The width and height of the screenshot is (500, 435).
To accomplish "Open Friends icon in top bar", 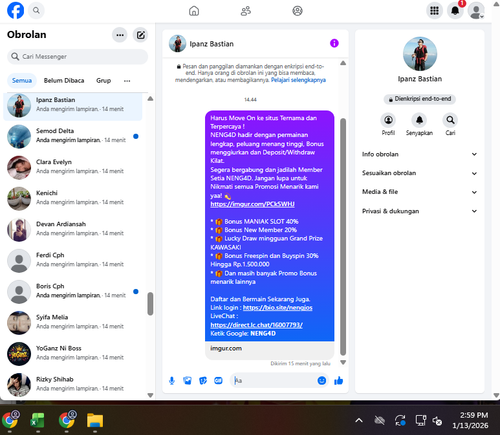I will tap(246, 11).
